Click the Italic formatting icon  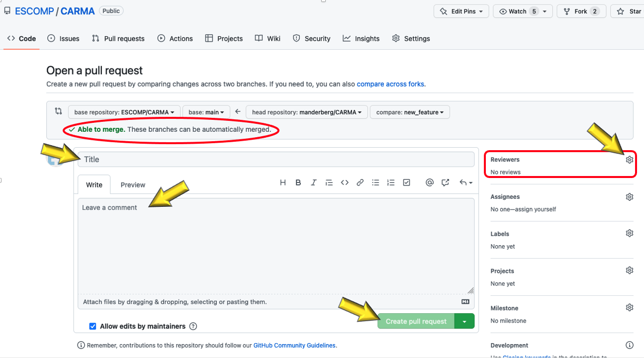[313, 182]
